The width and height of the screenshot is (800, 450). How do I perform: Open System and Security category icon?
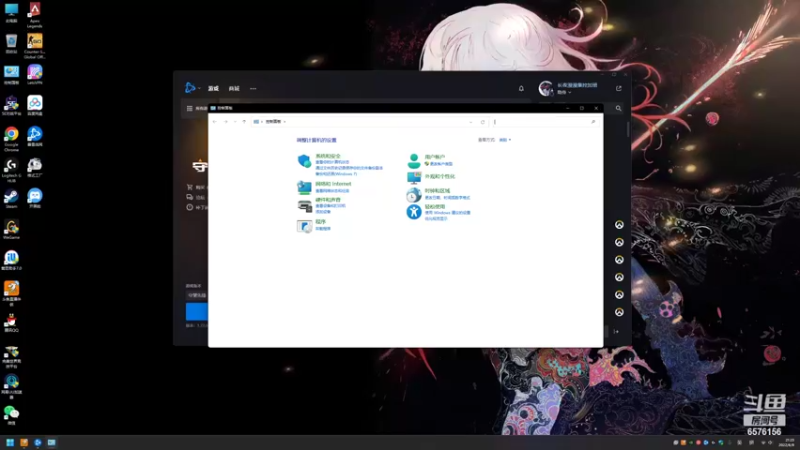[x=304, y=161]
